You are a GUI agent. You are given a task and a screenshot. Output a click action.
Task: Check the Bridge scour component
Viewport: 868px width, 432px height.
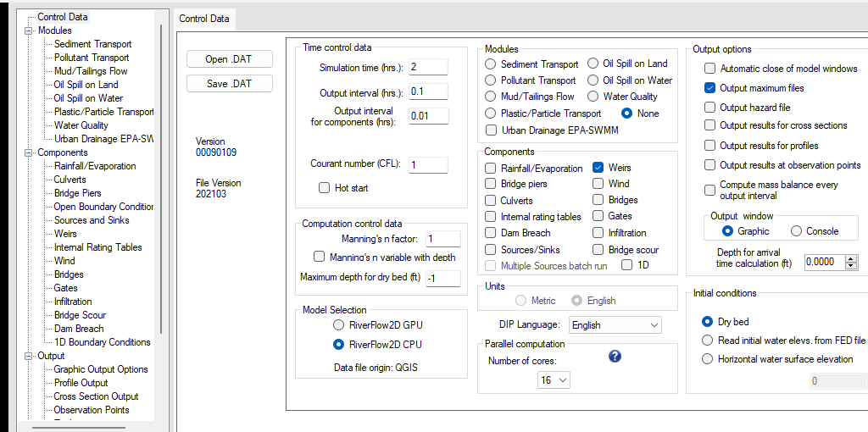point(598,250)
